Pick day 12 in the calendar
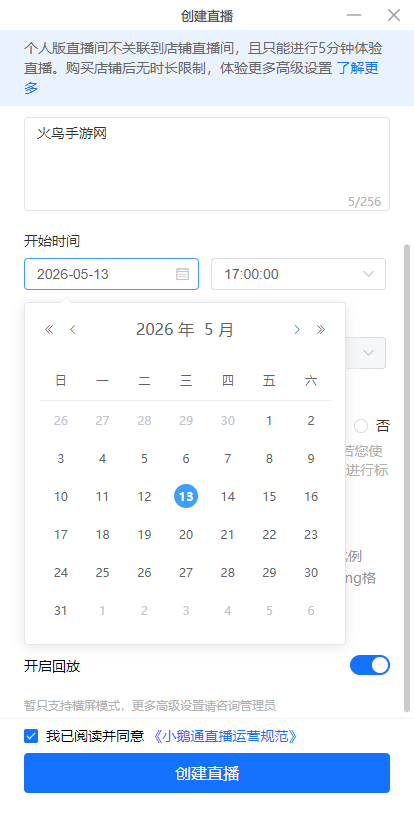 tap(144, 496)
